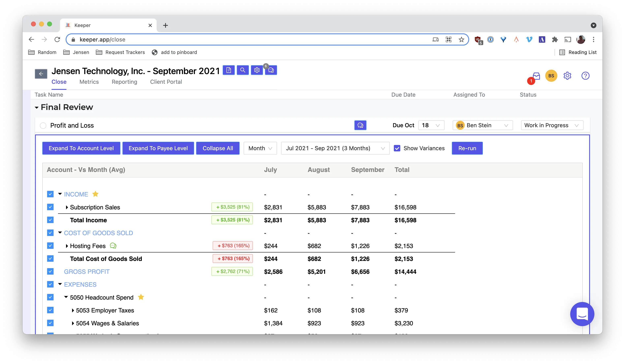The height and width of the screenshot is (364, 625).
Task: Open the inbox icon with red notification
Action: [x=536, y=76]
